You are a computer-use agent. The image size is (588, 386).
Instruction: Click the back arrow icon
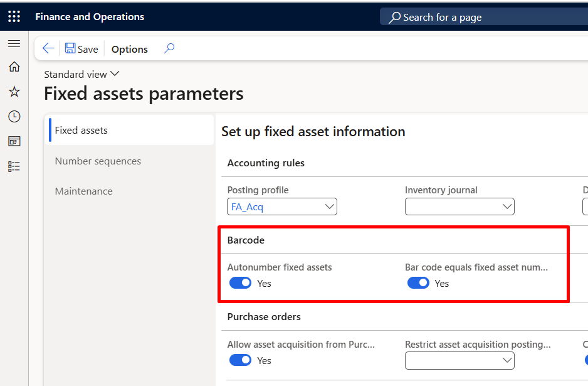(48, 49)
